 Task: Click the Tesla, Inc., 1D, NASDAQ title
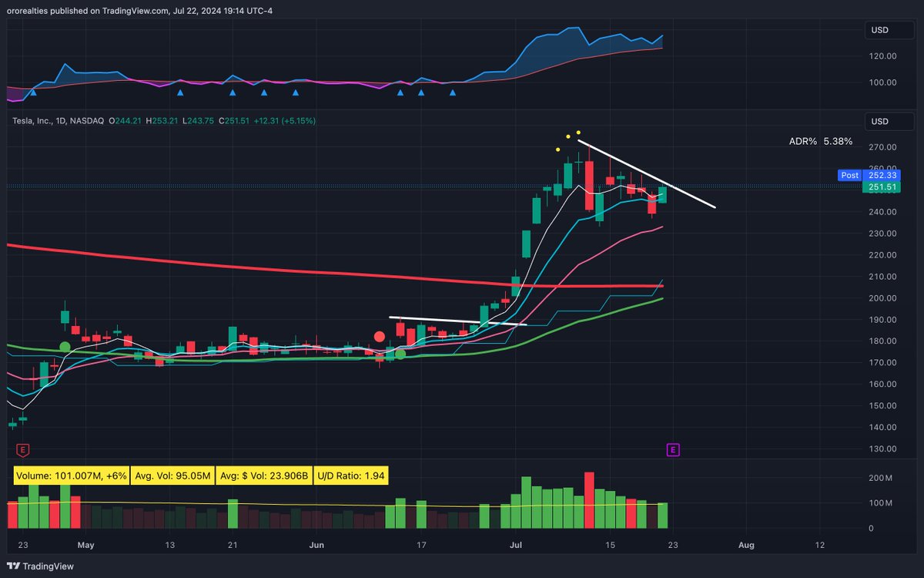point(56,121)
